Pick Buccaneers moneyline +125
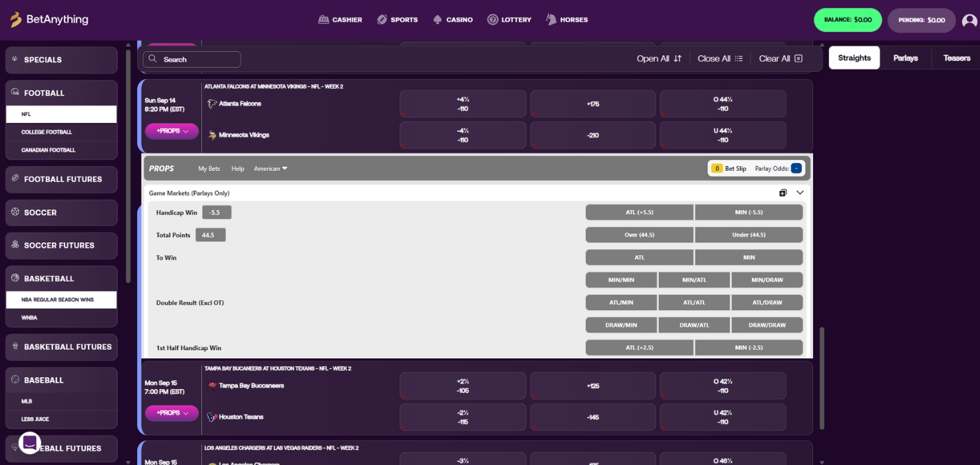Image resolution: width=980 pixels, height=465 pixels. (x=593, y=385)
